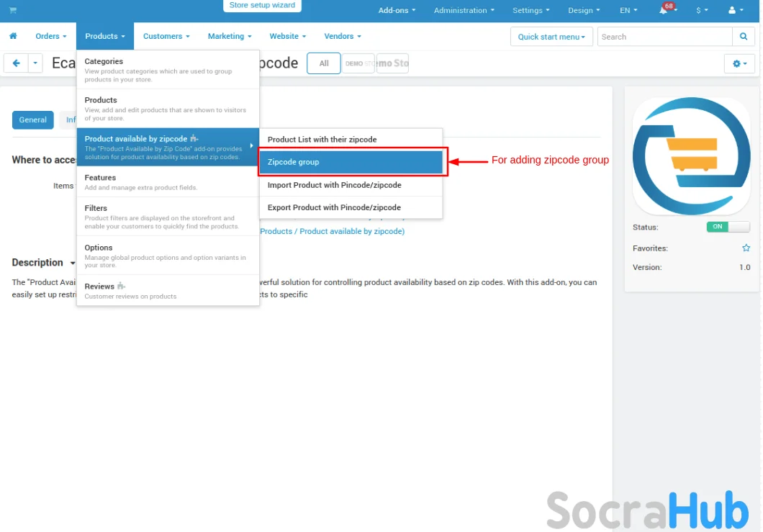Image resolution: width=763 pixels, height=532 pixels.
Task: Open the Administration dropdown menu
Action: 464,10
